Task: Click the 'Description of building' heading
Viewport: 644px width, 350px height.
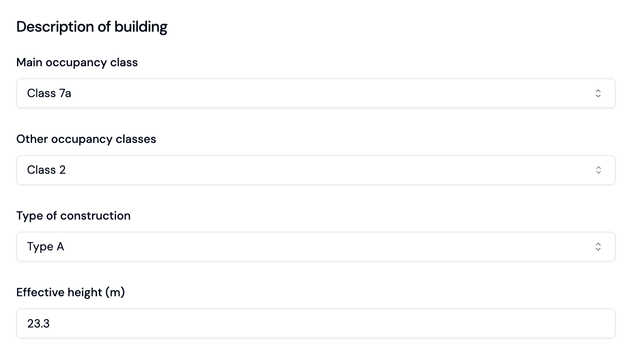Action: [92, 27]
